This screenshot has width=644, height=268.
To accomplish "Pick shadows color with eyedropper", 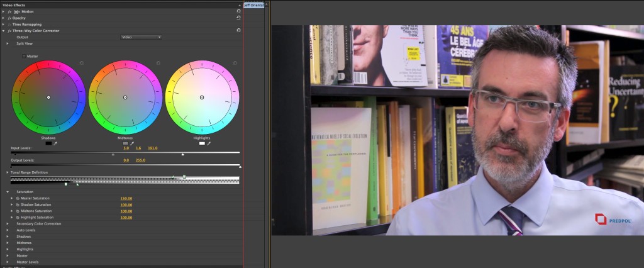I will 55,143.
